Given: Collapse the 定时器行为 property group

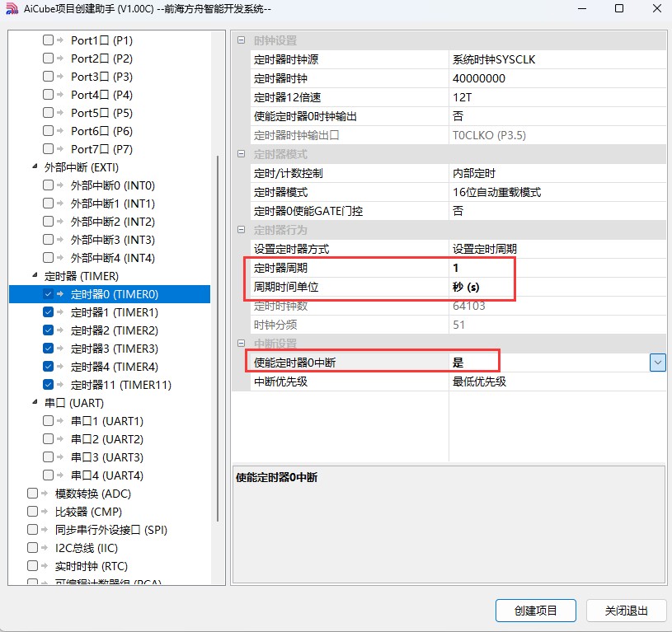Looking at the screenshot, I should click(242, 230).
